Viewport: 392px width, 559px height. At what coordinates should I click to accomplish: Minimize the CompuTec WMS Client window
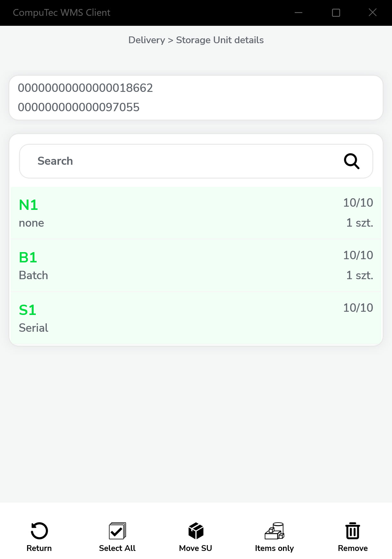299,13
